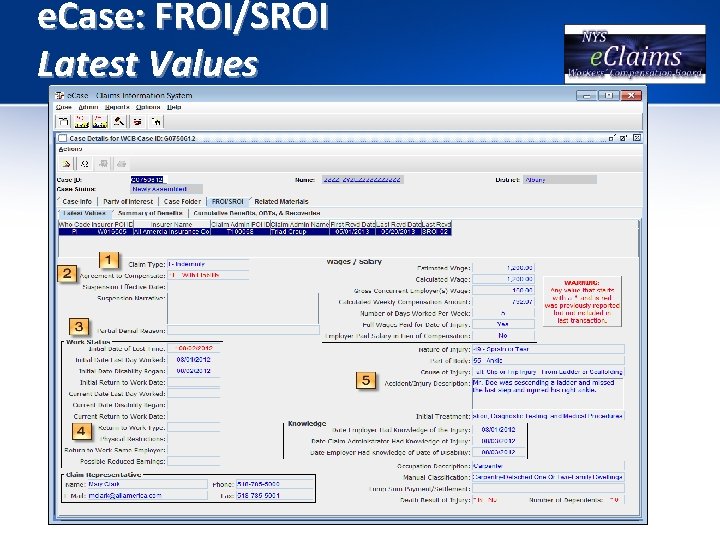Click the eCase application icon in title bar
Screen dimensions: 720x540
click(60, 96)
